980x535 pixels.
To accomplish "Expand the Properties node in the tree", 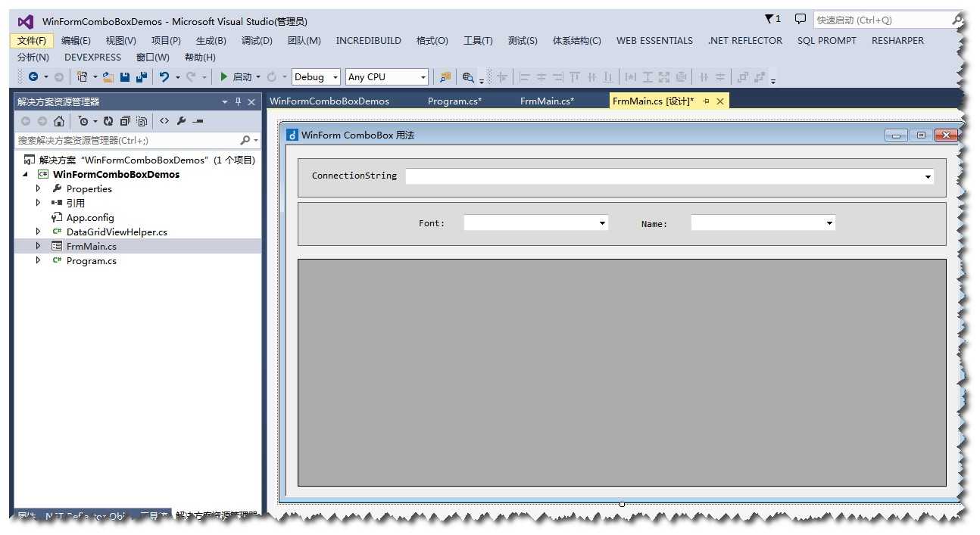I will [x=39, y=188].
